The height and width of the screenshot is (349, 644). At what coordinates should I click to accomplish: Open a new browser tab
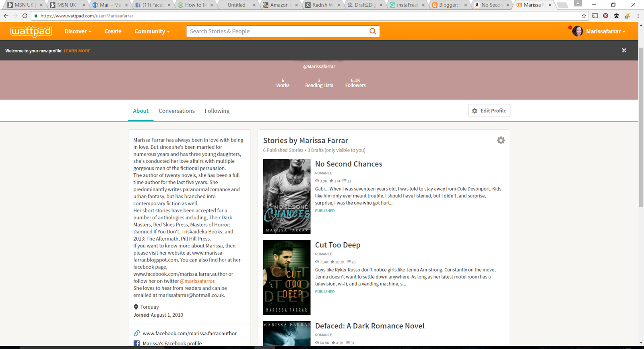point(562,5)
